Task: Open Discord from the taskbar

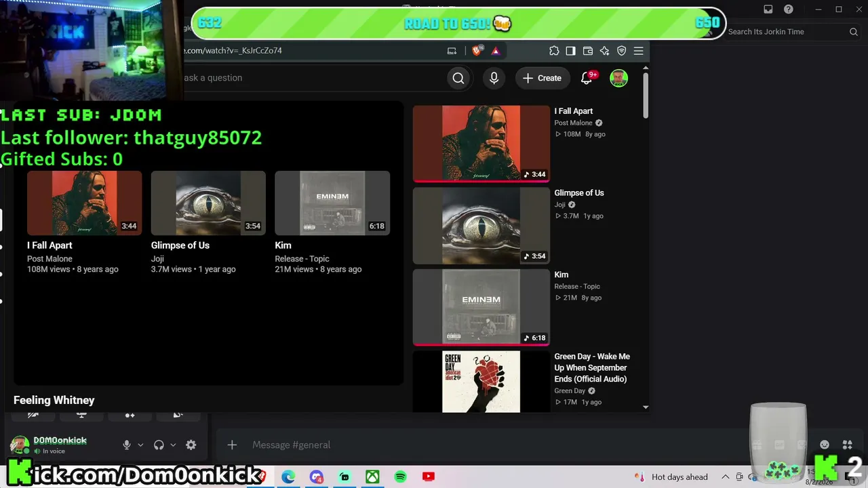Action: pyautogui.click(x=317, y=477)
